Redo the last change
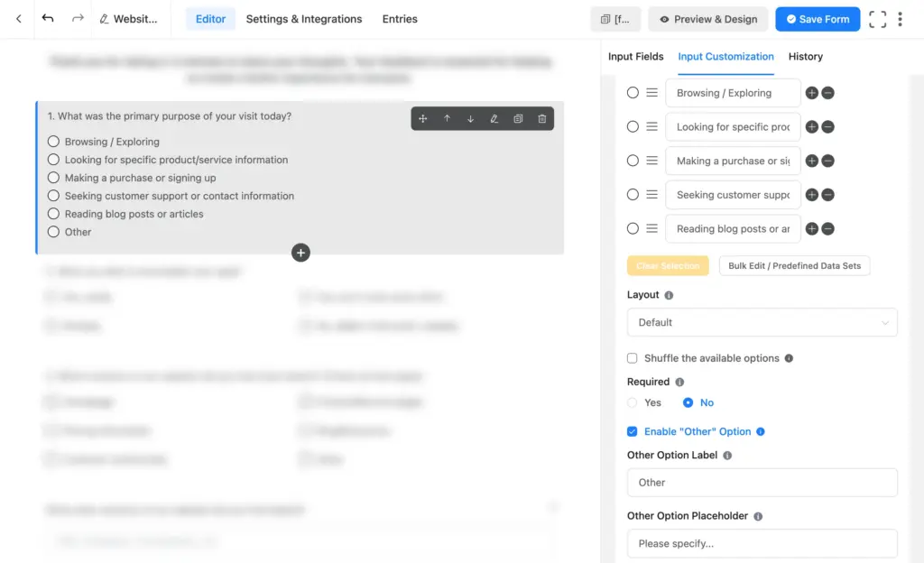 pos(78,18)
